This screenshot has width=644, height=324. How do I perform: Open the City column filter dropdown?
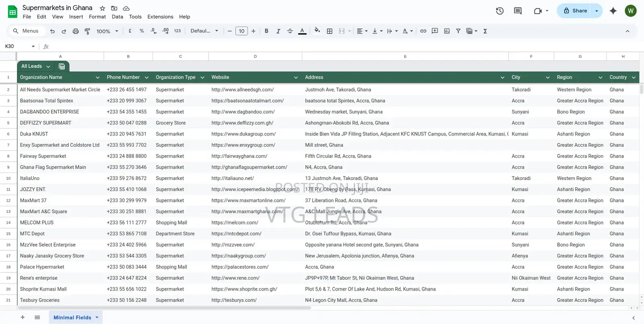point(548,77)
